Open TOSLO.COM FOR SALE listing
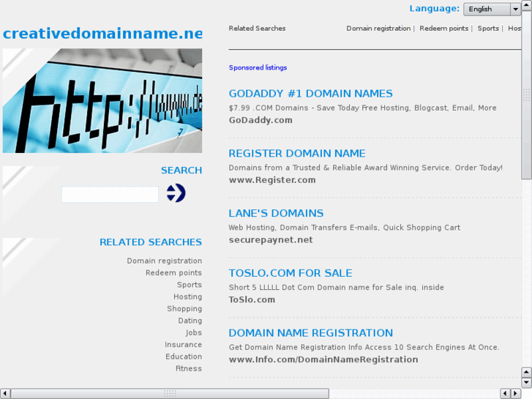 pos(291,273)
